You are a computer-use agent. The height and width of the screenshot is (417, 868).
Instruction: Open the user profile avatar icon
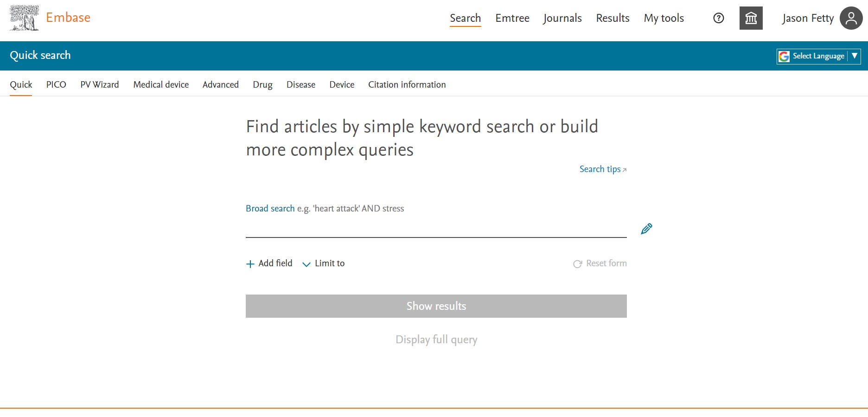[x=851, y=18]
